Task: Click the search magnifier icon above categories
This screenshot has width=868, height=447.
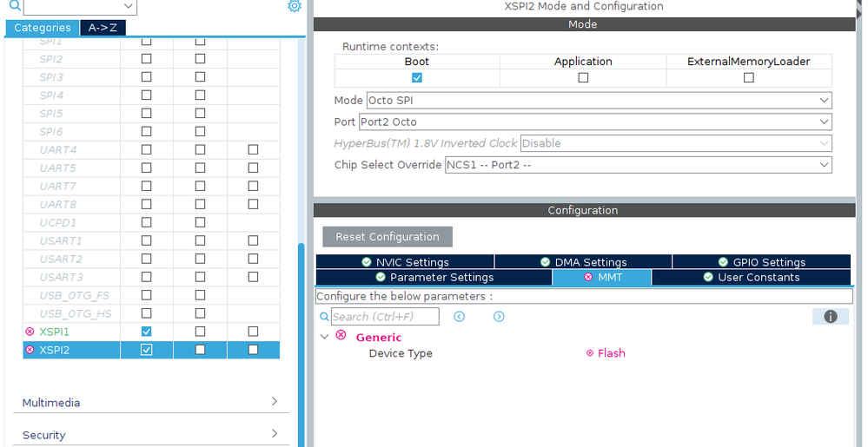Action: click(x=15, y=5)
